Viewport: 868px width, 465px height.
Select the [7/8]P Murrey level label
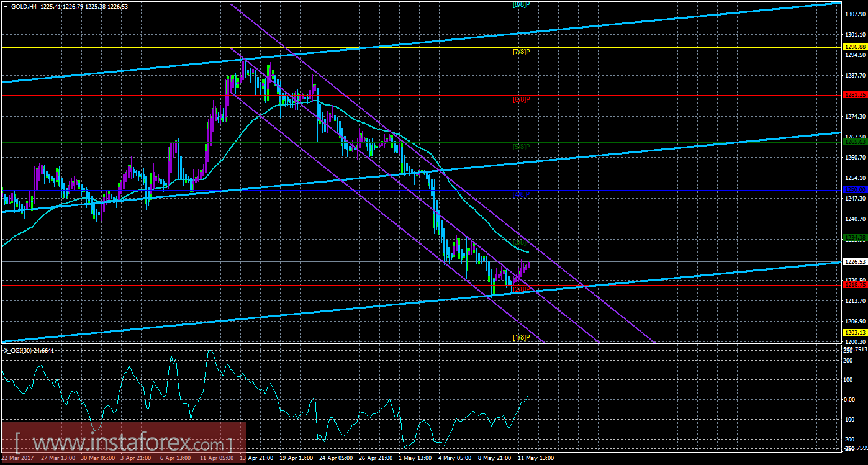pyautogui.click(x=520, y=52)
